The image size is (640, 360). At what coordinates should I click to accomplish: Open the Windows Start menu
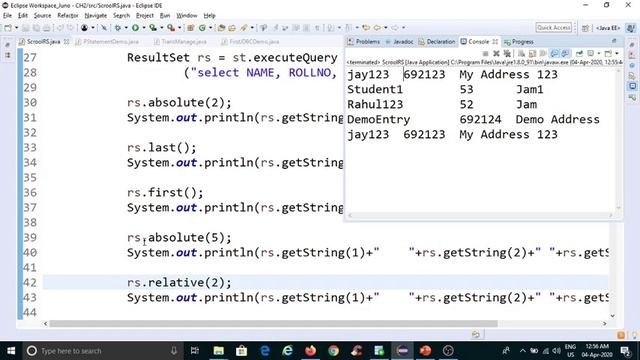click(x=11, y=351)
